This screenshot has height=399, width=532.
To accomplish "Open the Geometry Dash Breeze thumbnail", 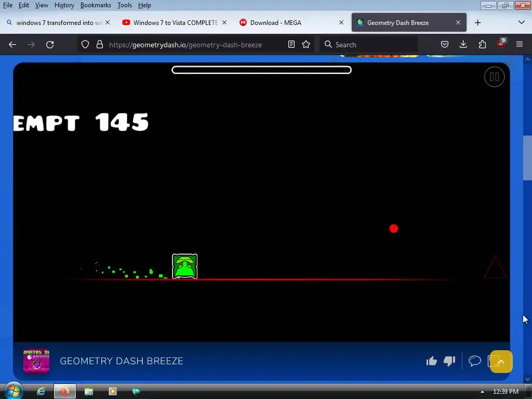I will pos(36,361).
